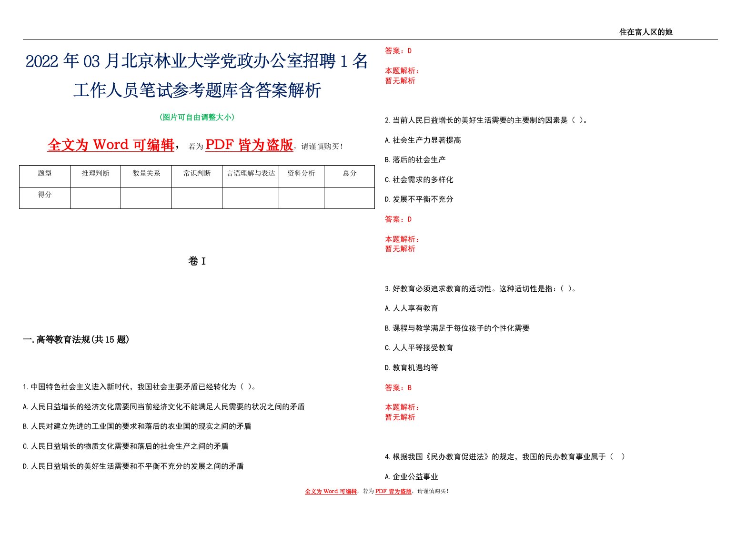Select question 1 option B 工业国的要求

[137, 426]
